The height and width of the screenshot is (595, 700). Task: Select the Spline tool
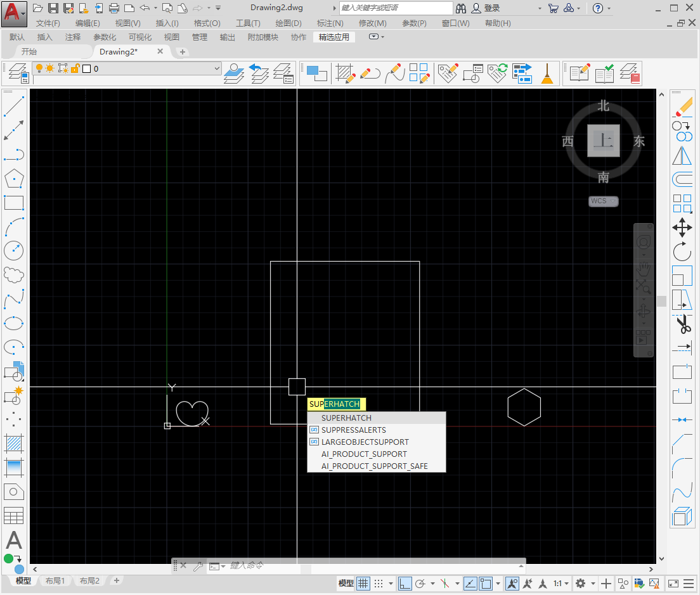(14, 299)
